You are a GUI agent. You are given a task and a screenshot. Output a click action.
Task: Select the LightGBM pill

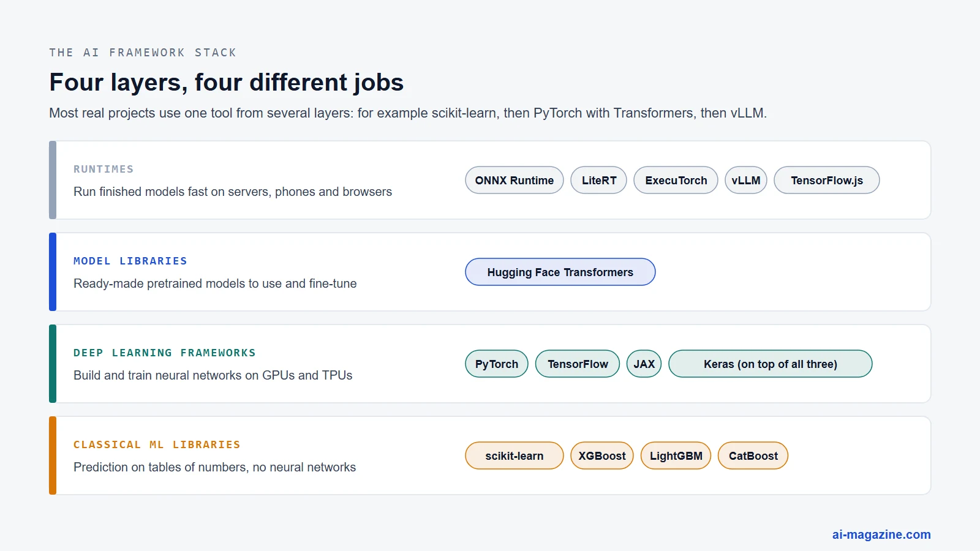(x=676, y=455)
